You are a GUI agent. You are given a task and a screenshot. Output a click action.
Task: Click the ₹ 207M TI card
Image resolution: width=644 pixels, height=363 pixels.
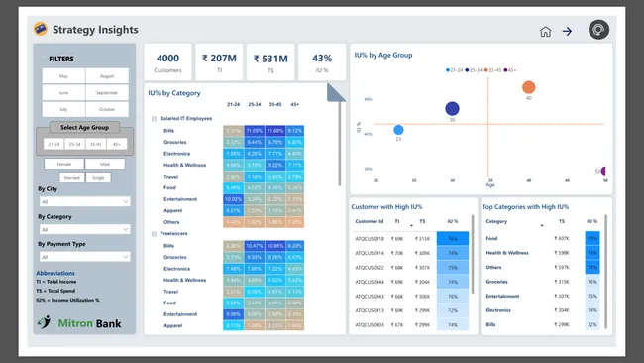219,62
